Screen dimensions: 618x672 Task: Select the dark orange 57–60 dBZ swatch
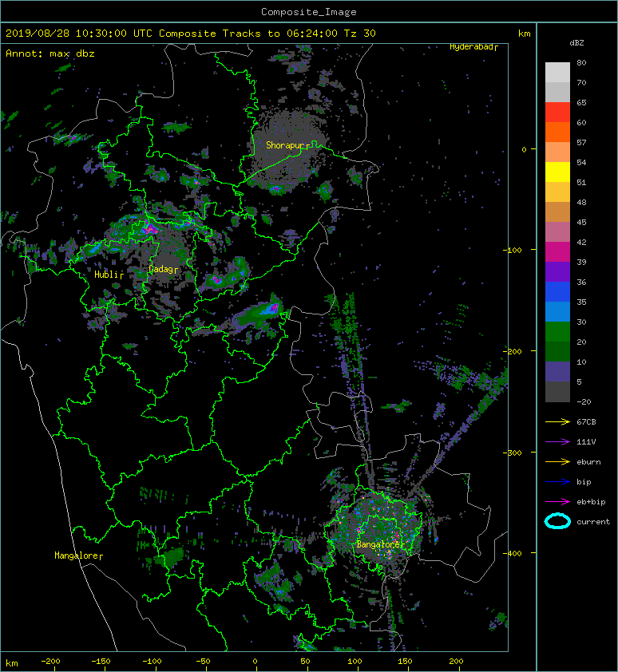click(x=557, y=132)
